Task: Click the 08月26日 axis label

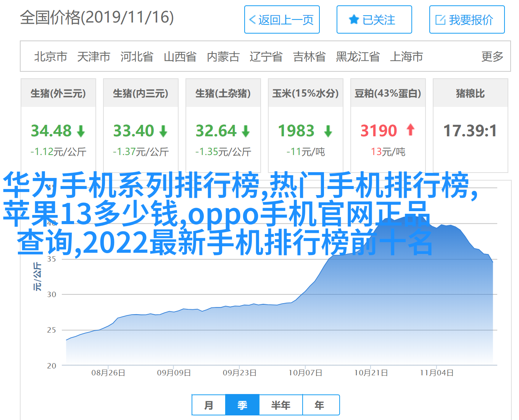Action: click(x=108, y=373)
